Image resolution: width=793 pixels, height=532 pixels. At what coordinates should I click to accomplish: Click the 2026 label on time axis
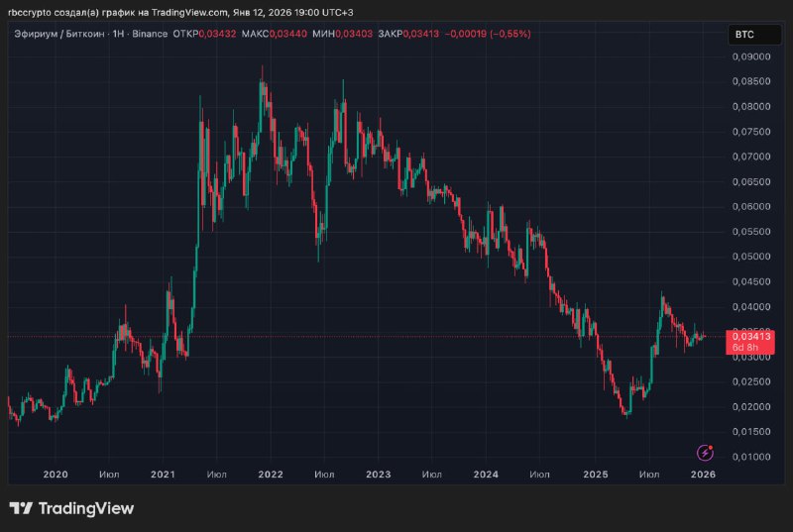point(703,475)
